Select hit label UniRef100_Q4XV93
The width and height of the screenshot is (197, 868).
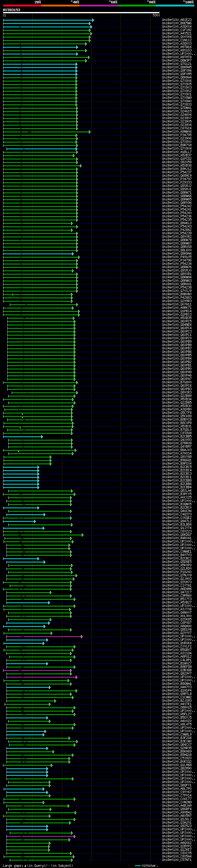click(x=177, y=440)
